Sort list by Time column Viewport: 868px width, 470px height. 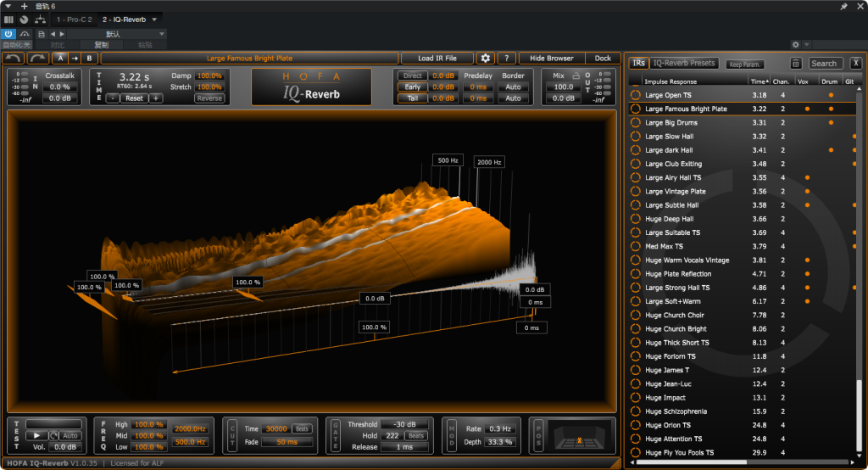pos(759,81)
